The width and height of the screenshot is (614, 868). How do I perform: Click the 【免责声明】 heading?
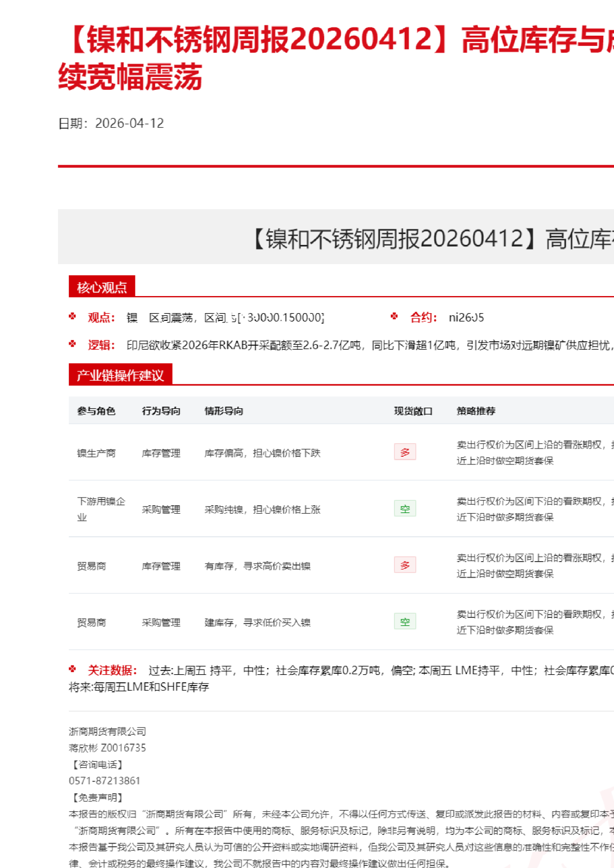click(96, 797)
